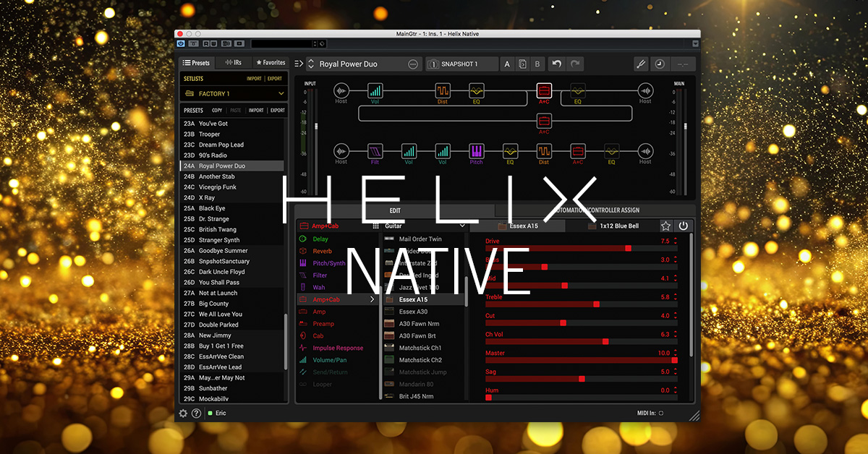
Task: Select the Pitch block in the lower signal path
Action: [476, 151]
